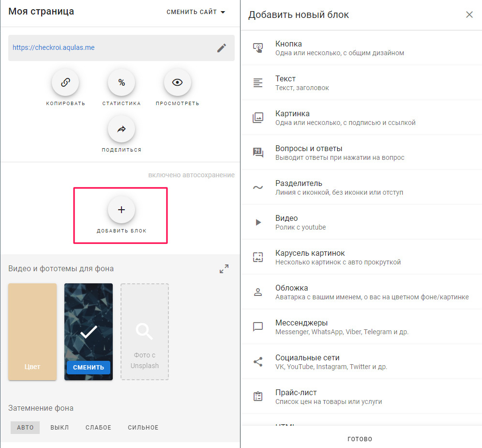Click the copy link icon
This screenshot has width=482, height=448.
[65, 83]
